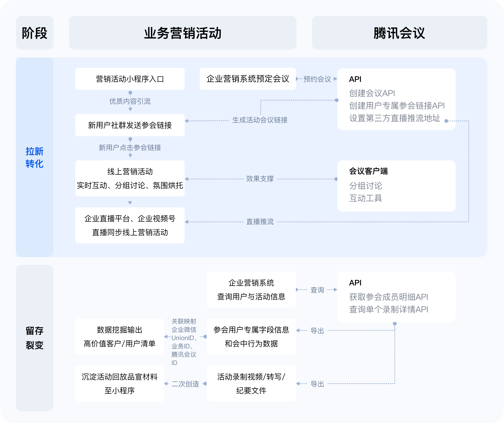
Task: Click 数据挖掘输出 高价值客户 box
Action: [x=120, y=336]
